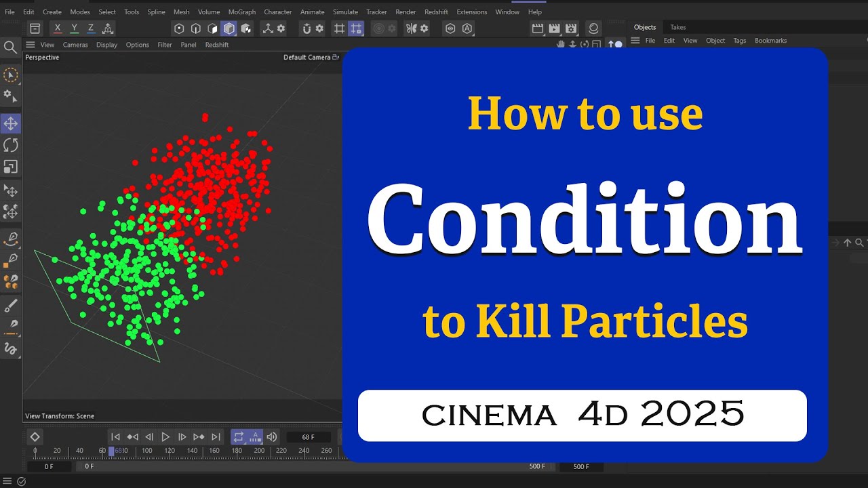This screenshot has height=488, width=868.
Task: Toggle timeline sound speaker icon
Action: pos(272,437)
